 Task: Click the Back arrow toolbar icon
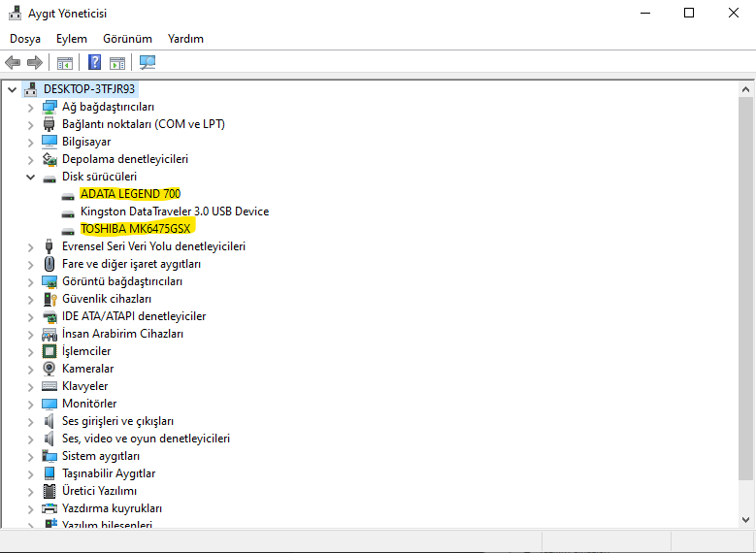(13, 62)
